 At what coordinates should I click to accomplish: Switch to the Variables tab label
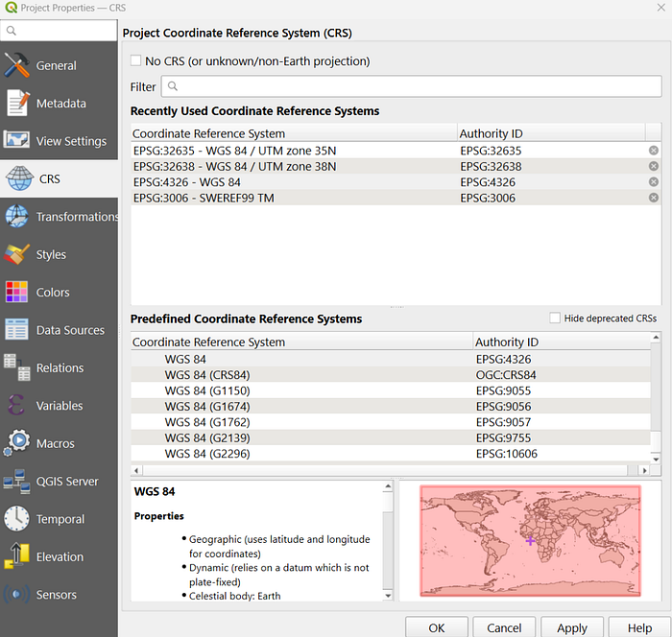click(60, 406)
